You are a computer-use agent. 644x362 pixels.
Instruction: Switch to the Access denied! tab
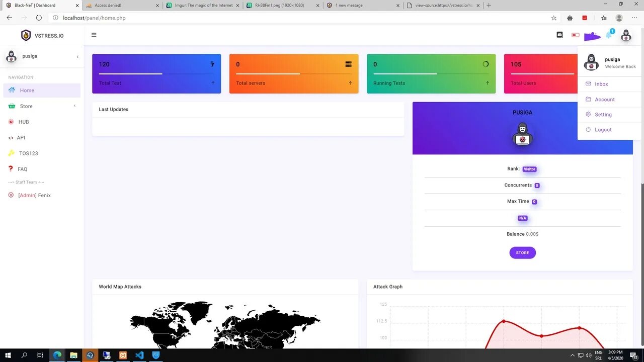click(122, 5)
